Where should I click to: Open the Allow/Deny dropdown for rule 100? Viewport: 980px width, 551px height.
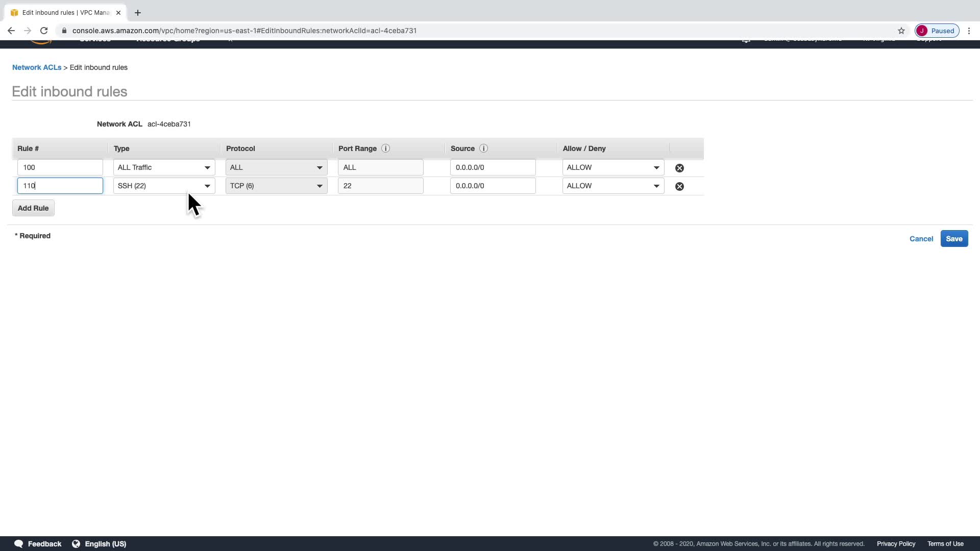(x=613, y=167)
